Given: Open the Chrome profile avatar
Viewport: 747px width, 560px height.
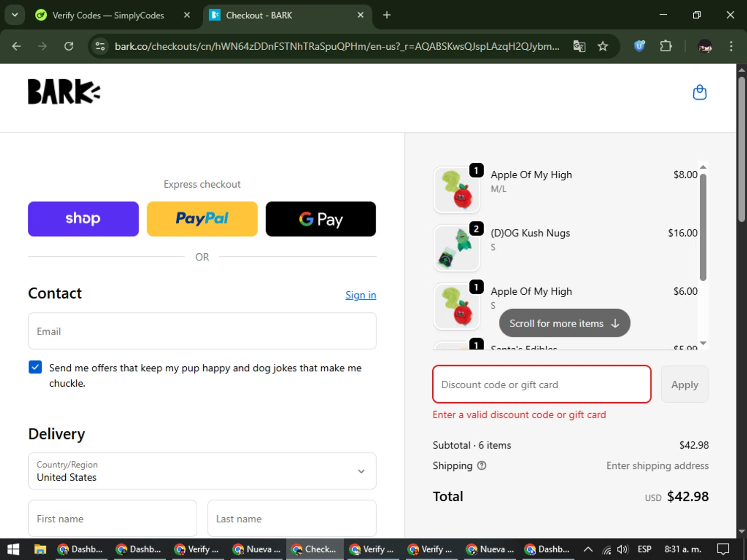Looking at the screenshot, I should (x=705, y=46).
